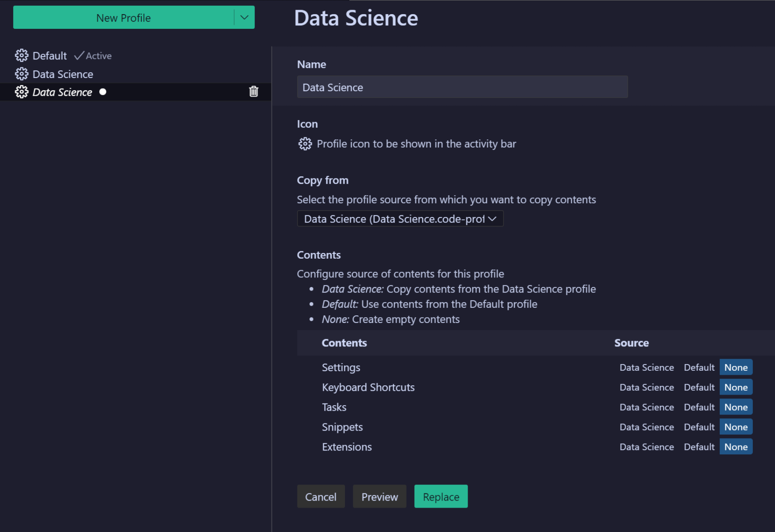This screenshot has width=775, height=532.
Task: Click the unsaved-changes dot beside Data Science
Action: click(x=102, y=92)
